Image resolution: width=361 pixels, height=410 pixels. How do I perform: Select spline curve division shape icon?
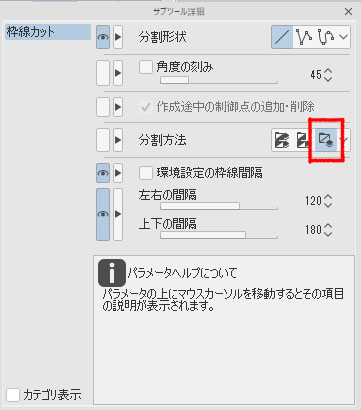pos(326,37)
